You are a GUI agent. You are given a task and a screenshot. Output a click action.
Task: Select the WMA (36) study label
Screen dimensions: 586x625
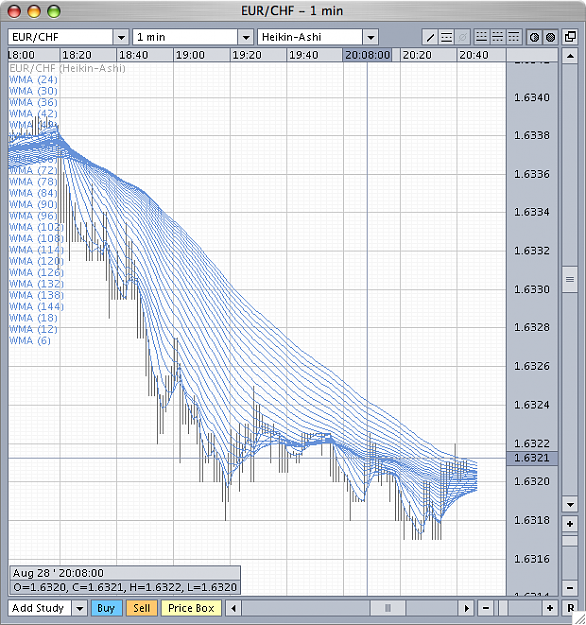click(x=33, y=102)
